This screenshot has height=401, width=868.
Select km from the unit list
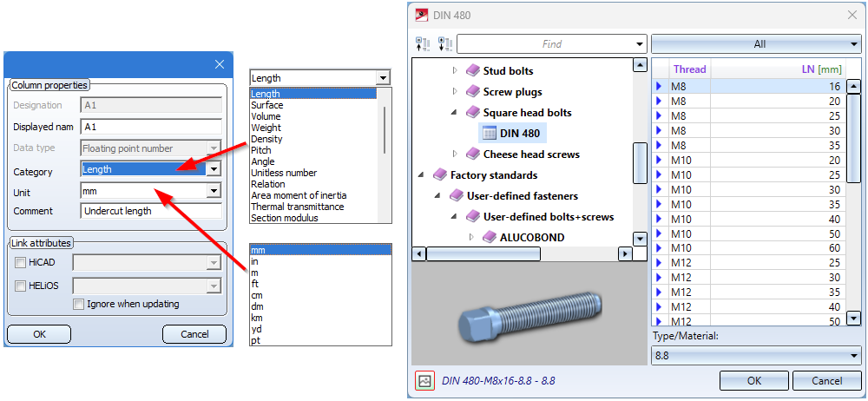tap(256, 318)
